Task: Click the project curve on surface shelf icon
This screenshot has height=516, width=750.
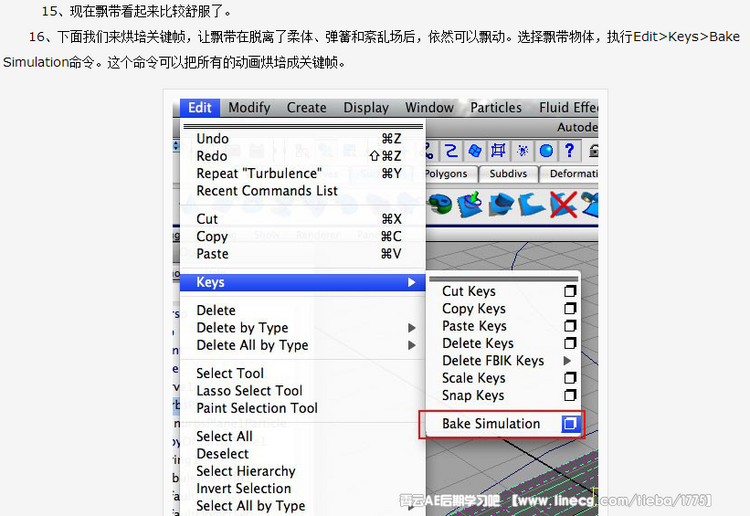Action: (x=470, y=205)
